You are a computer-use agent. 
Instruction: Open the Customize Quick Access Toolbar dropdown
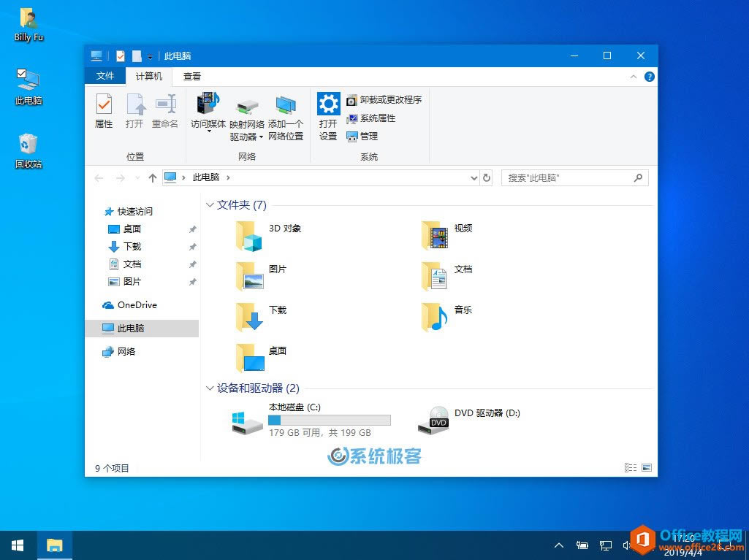click(150, 56)
